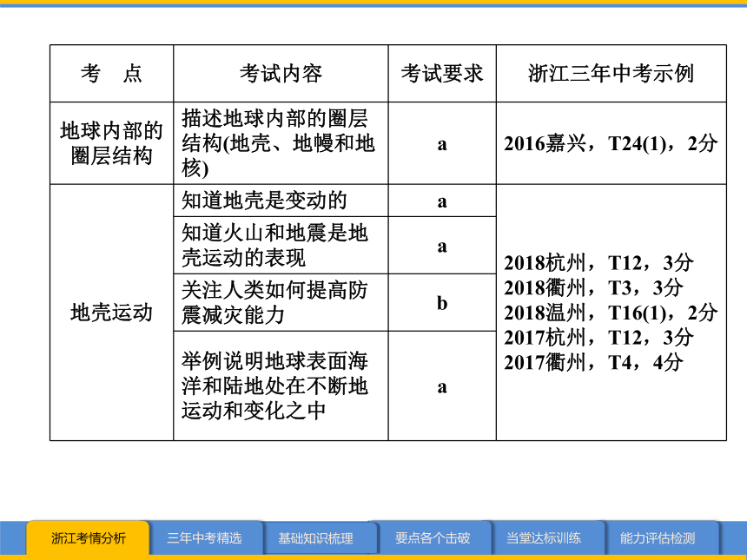
Task: Click the 2018杭州，T12，3分 line
Action: pos(598,263)
